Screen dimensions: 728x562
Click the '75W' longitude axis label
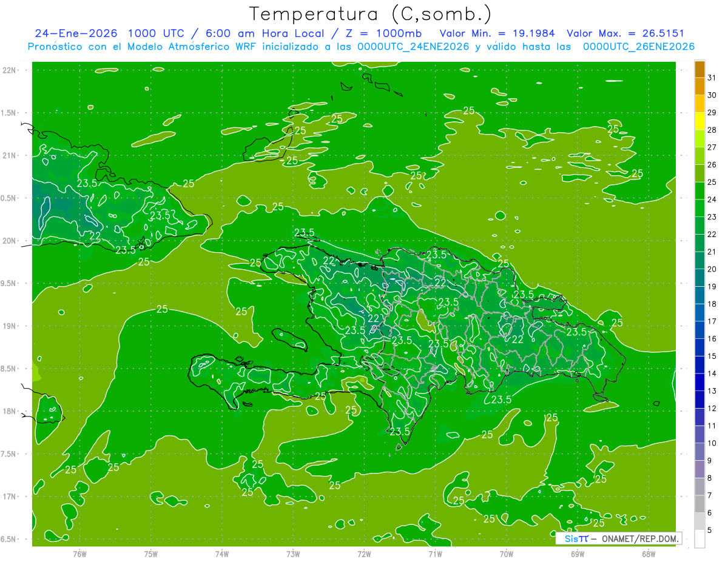151,554
